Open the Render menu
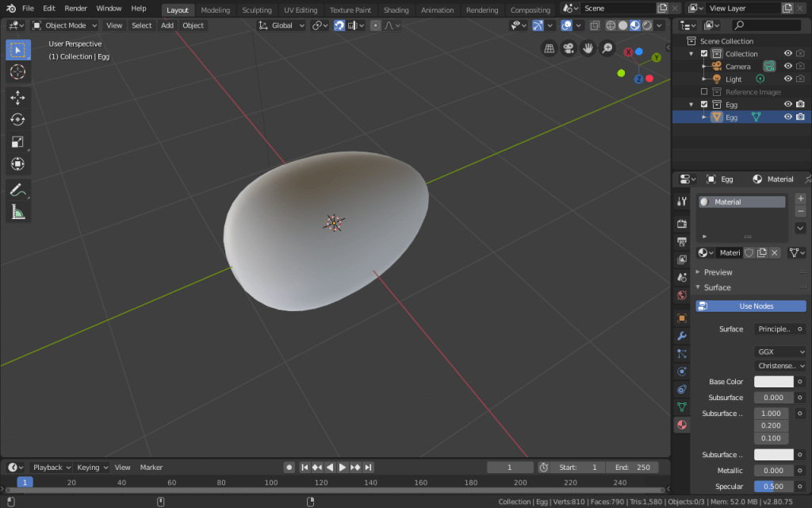The width and height of the screenshot is (812, 508). (x=75, y=8)
